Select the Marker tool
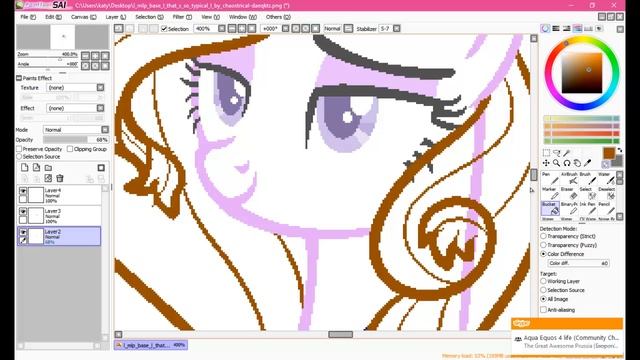This screenshot has width=640, height=360. click(x=549, y=193)
